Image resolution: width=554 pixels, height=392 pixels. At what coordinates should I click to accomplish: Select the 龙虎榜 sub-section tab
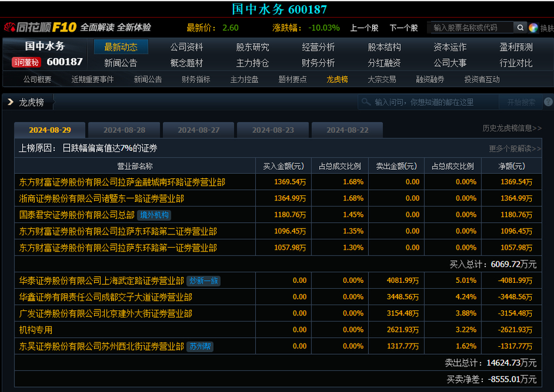(x=337, y=80)
